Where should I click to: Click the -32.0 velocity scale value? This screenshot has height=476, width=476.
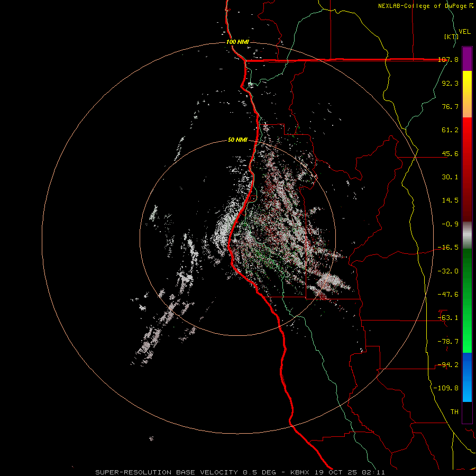(x=448, y=271)
